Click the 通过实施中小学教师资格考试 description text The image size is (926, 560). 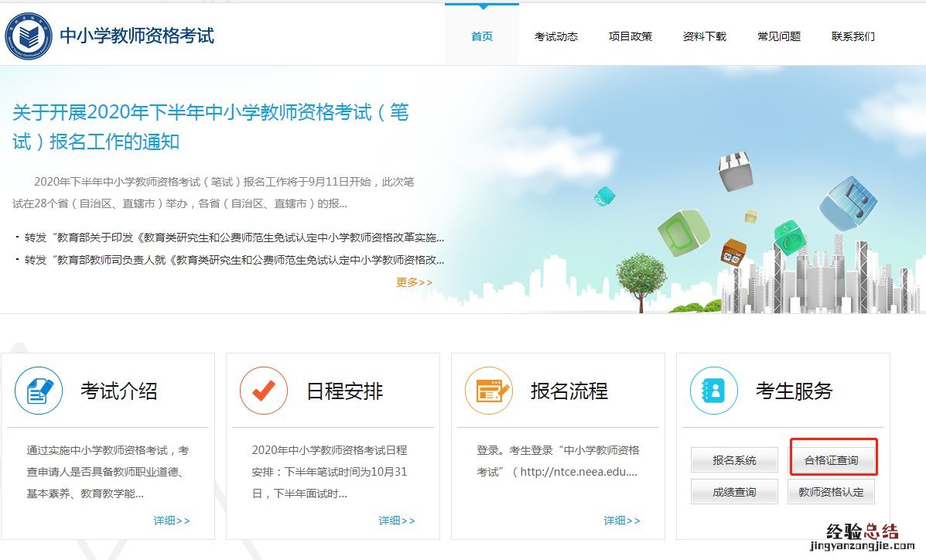point(108,472)
